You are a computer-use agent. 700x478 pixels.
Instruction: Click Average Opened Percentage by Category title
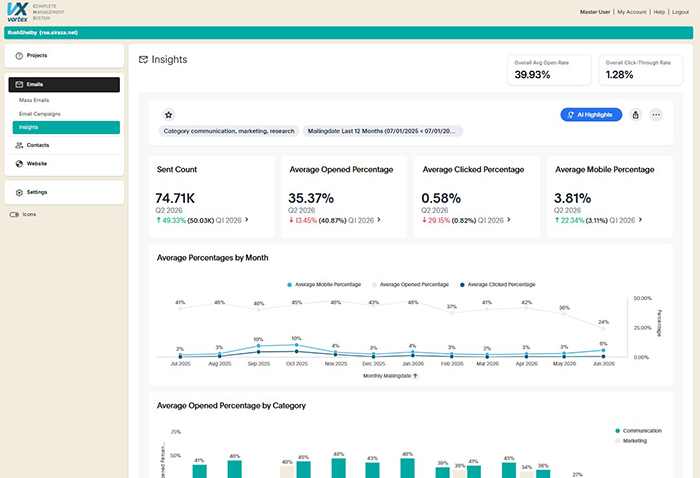[231, 406]
